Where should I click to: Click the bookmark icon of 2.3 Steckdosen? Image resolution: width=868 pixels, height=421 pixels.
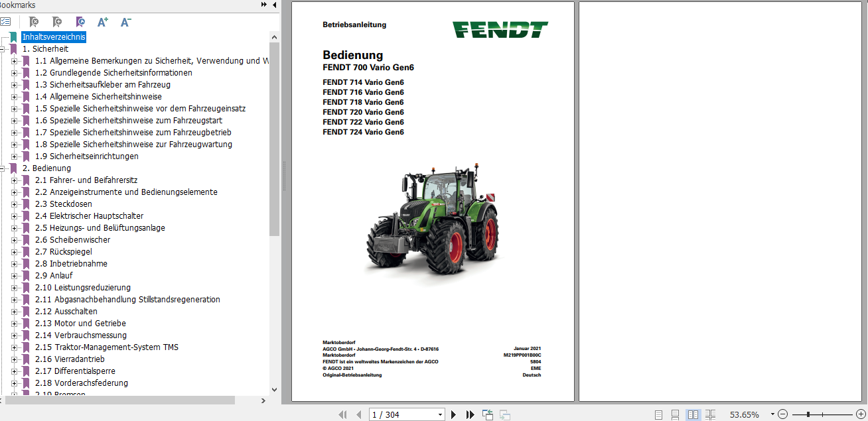[26, 204]
